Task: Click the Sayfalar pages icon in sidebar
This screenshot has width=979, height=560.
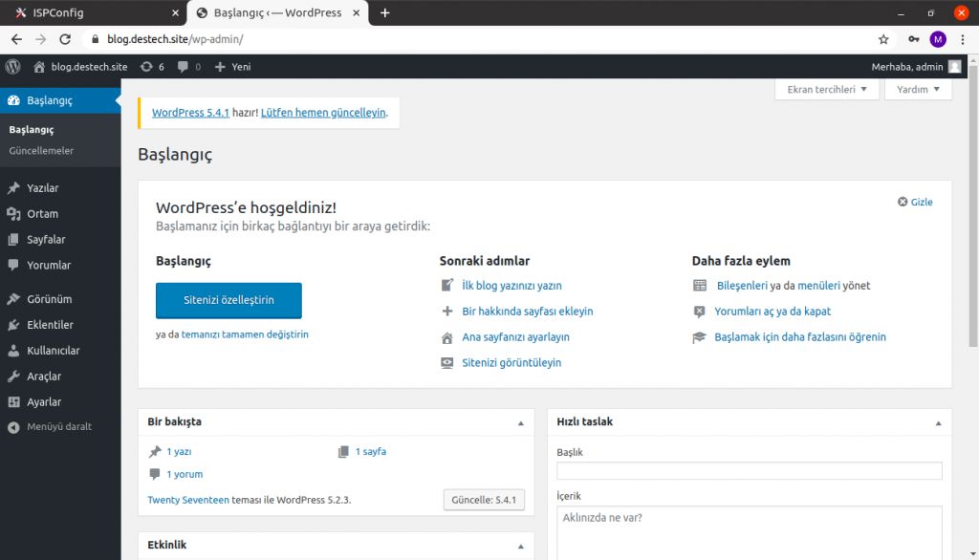Action: [13, 239]
